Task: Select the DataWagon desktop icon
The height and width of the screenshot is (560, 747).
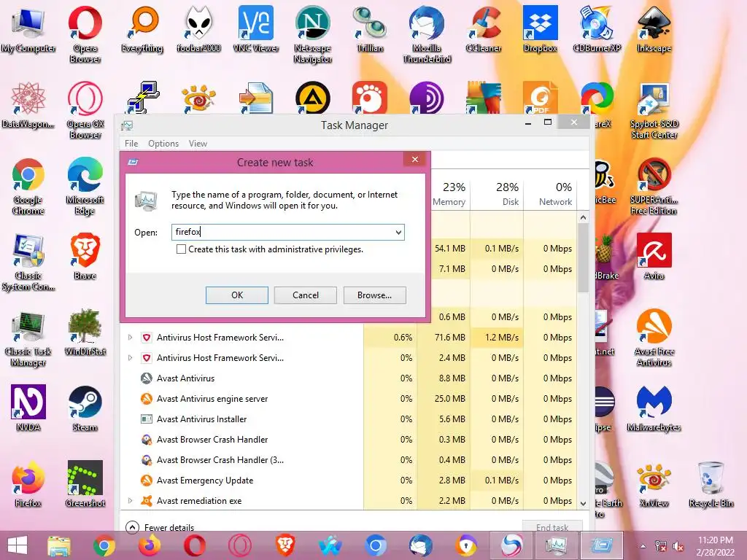Action: point(28,105)
